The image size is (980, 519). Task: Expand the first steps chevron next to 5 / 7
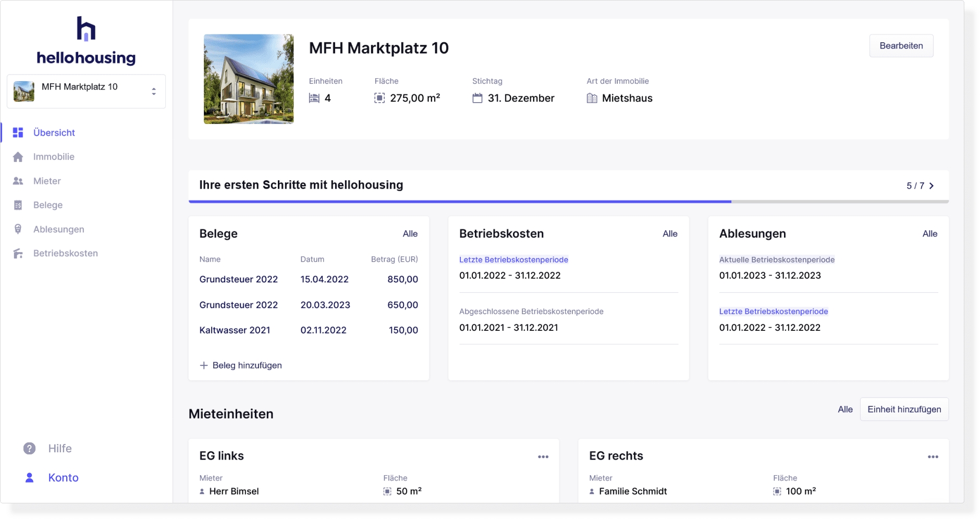tap(932, 186)
